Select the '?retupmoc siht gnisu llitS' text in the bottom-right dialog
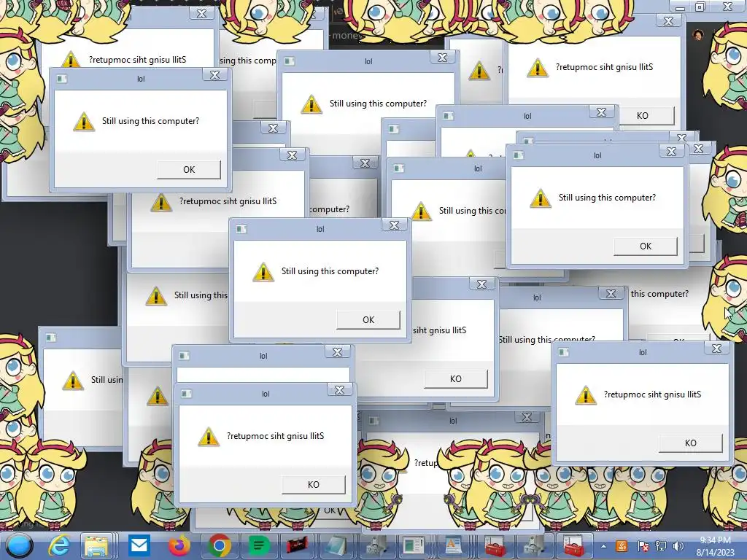Viewport: 747px width, 560px height. 652,394
